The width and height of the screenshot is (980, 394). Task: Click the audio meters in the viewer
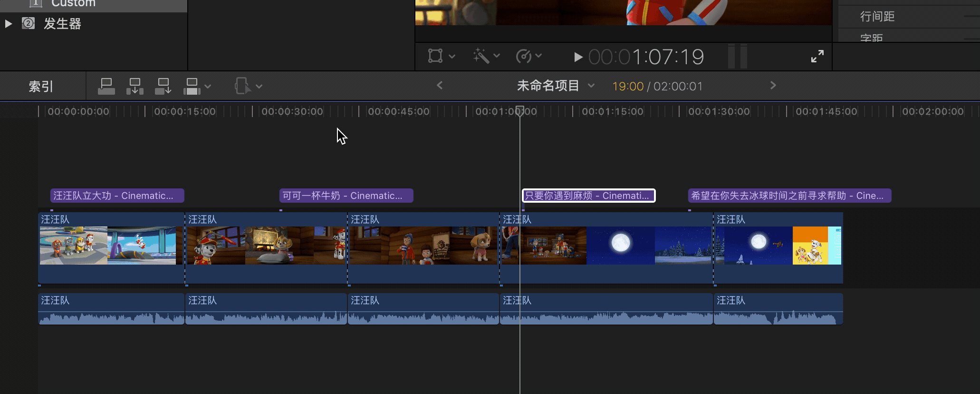click(x=738, y=56)
